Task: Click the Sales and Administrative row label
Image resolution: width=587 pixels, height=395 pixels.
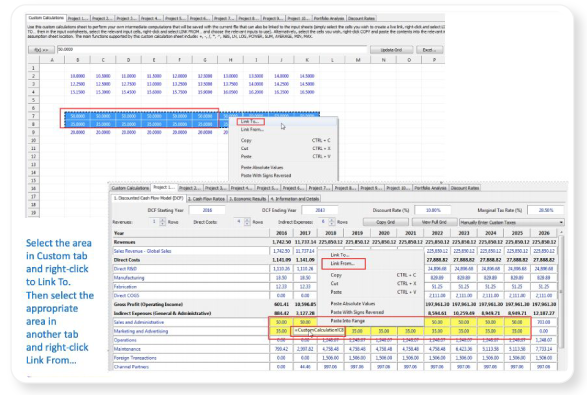Action: (139, 322)
